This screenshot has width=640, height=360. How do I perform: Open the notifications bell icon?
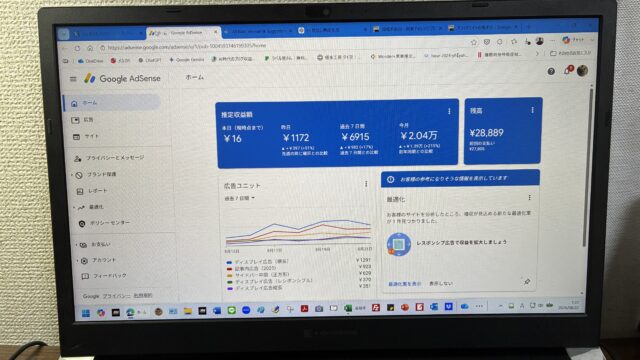point(568,70)
